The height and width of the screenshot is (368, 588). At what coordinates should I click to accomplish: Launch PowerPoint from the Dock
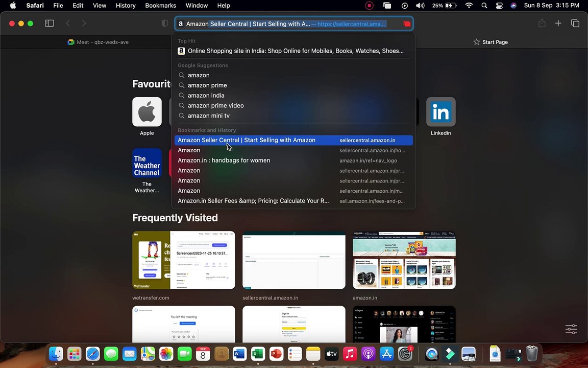[x=276, y=354]
